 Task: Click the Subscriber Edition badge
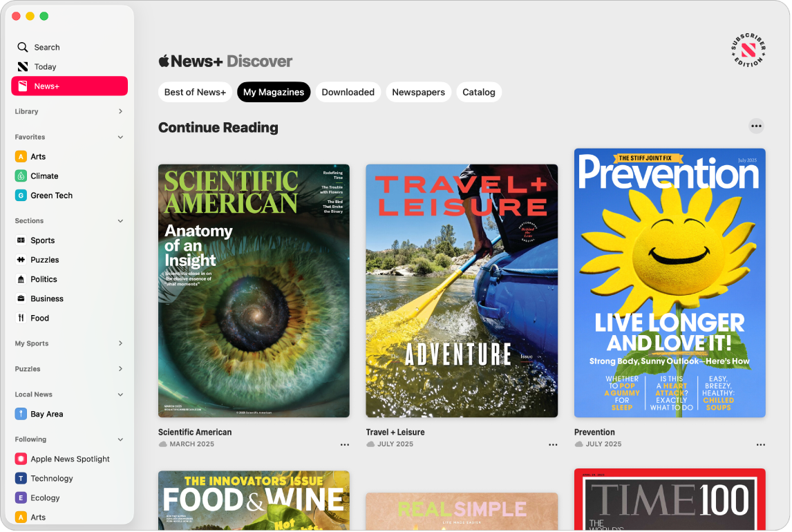pos(746,50)
